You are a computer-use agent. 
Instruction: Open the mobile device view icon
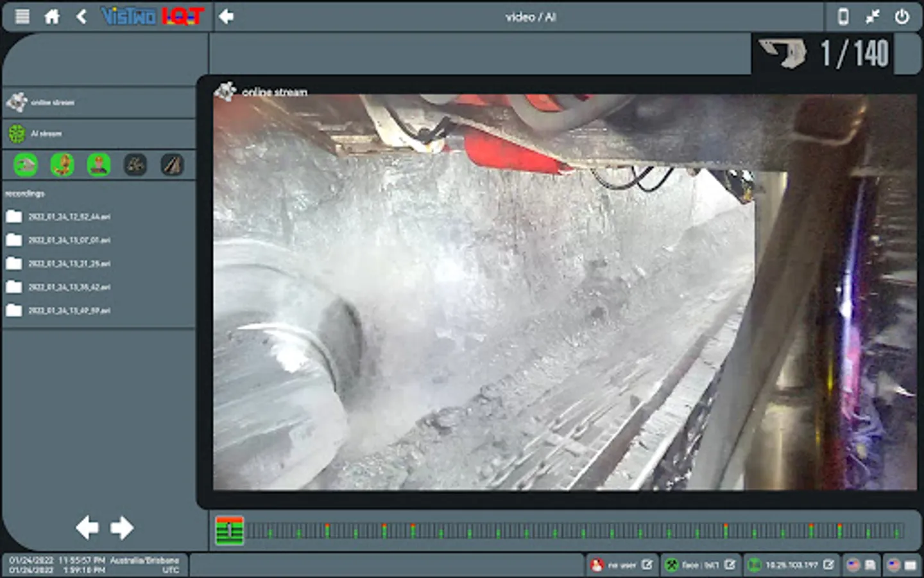843,16
